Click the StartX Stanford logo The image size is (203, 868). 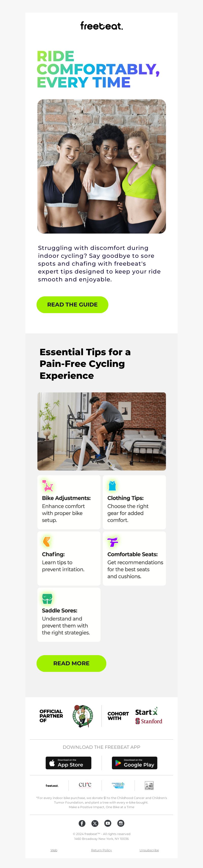148,716
